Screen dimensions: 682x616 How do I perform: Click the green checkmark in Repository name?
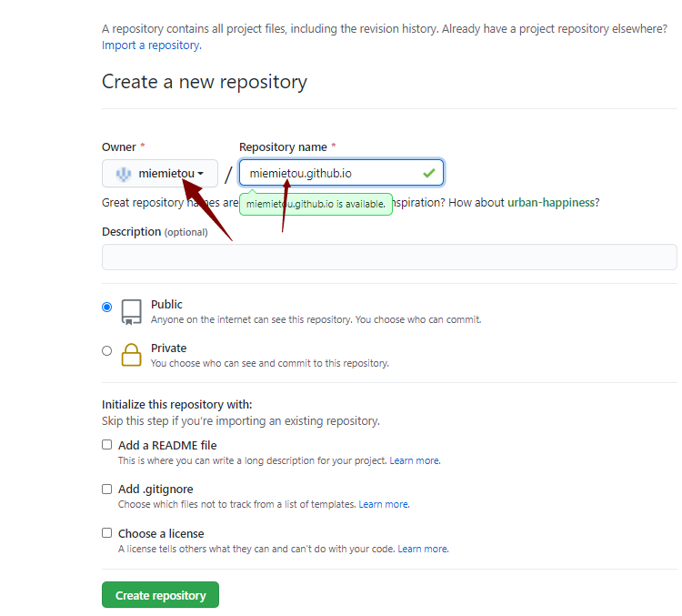click(429, 173)
